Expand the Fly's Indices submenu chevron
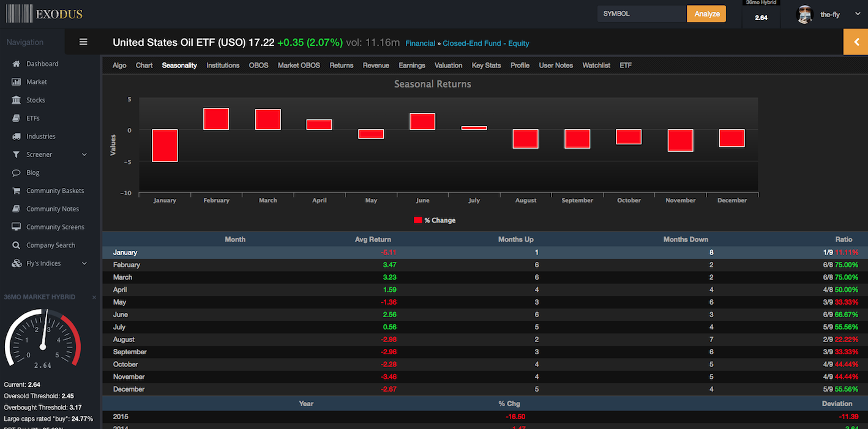Viewport: 868px width, 429px height. point(84,264)
